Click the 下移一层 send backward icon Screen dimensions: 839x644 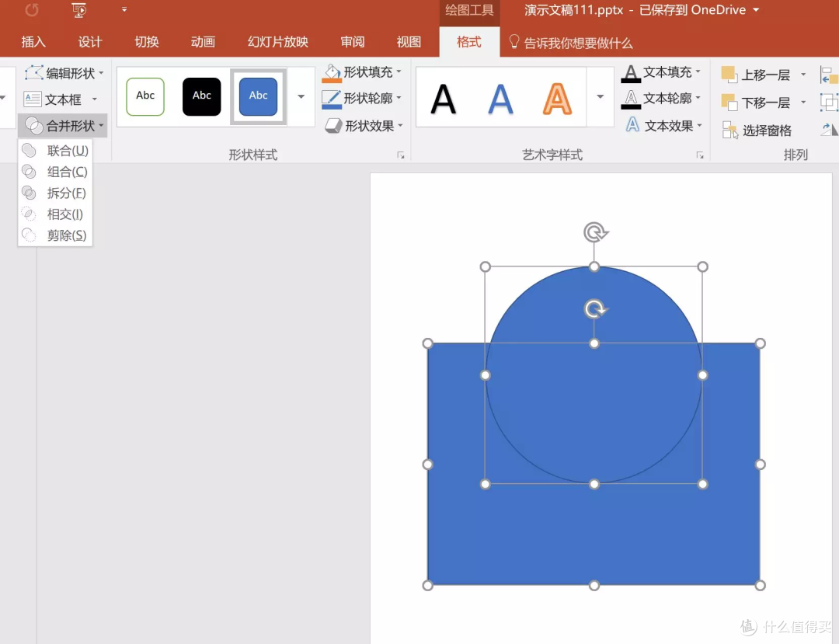tap(729, 102)
